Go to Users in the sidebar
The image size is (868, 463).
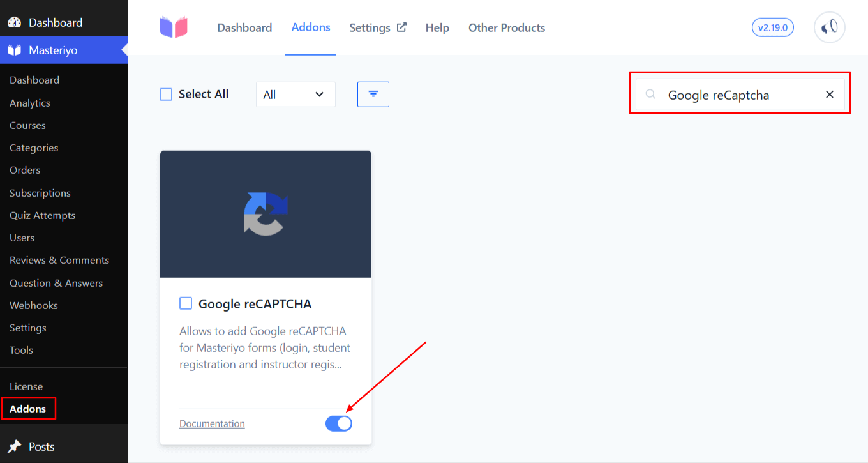[x=22, y=238]
